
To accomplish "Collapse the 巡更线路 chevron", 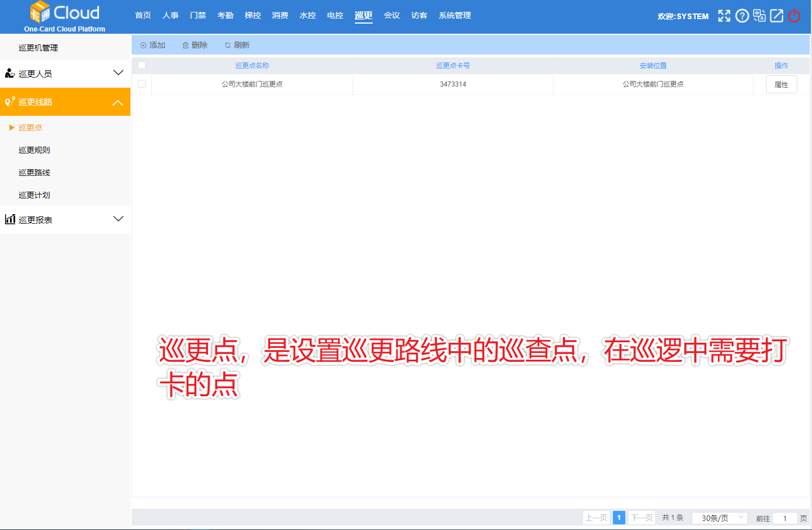I will tap(118, 103).
